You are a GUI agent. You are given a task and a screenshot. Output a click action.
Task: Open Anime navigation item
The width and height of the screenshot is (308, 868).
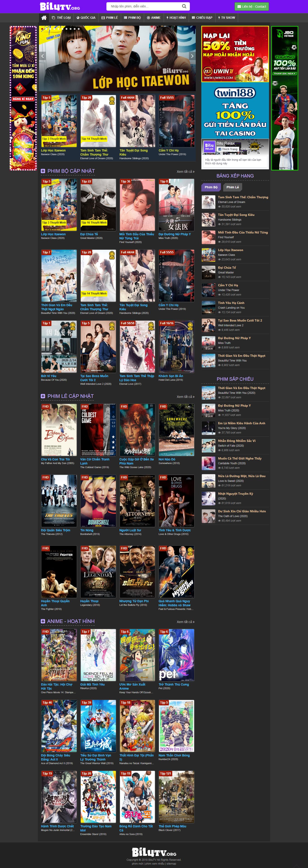point(154,18)
